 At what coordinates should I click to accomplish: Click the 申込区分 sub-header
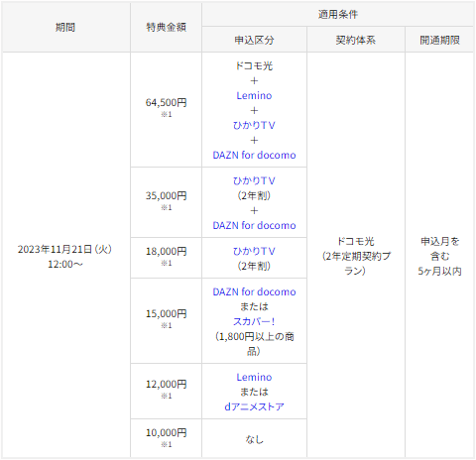coord(254,40)
